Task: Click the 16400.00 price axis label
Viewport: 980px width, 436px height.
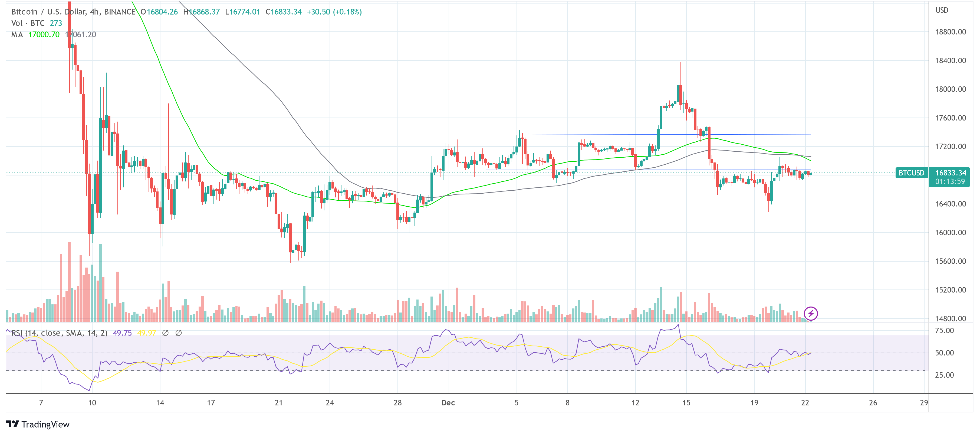Action: pos(950,204)
